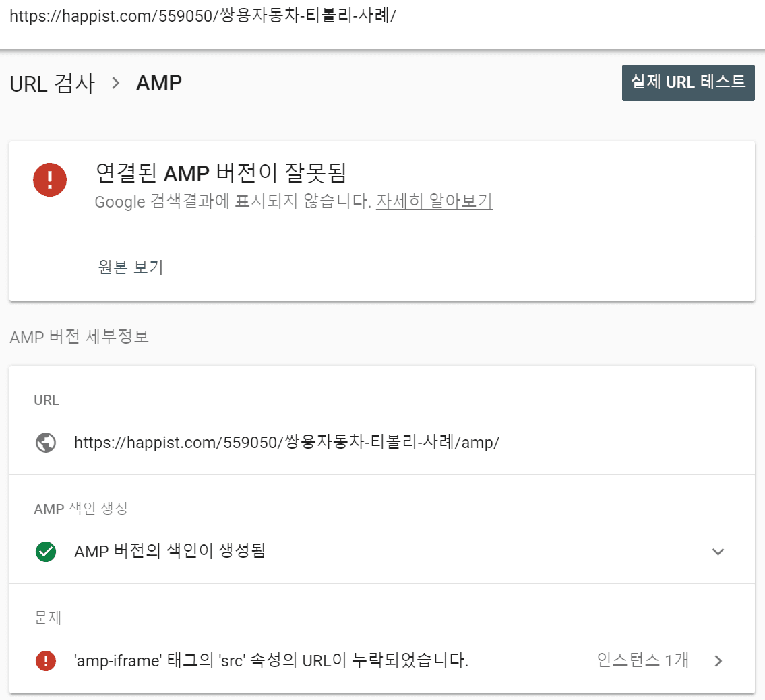The height and width of the screenshot is (700, 765).
Task: Click the 연결된 AMP 버전이 잘못됨 heading
Action: 221,173
